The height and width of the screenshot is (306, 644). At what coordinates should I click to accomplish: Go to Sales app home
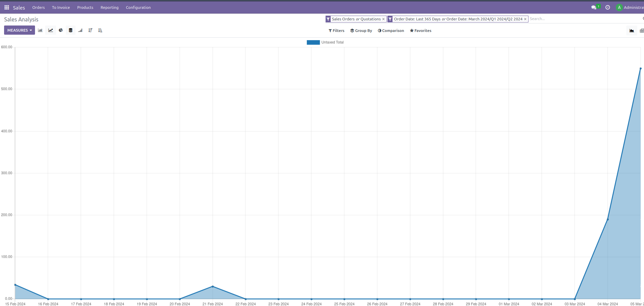[19, 7]
